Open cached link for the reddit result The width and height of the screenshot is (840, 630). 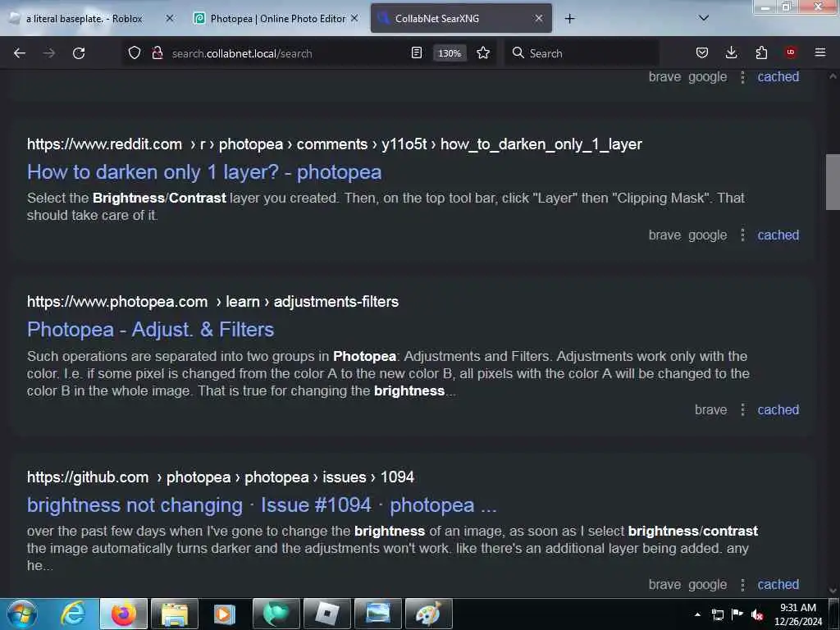click(x=778, y=235)
